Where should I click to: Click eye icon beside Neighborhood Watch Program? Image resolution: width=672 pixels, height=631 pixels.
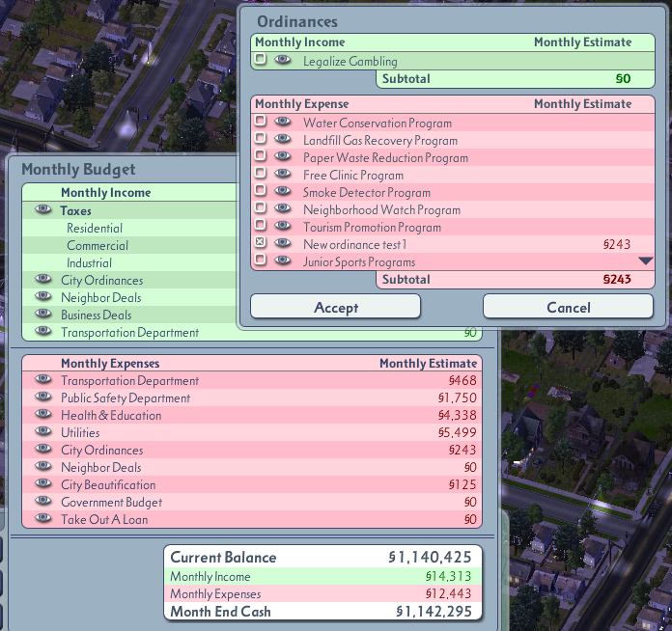[x=282, y=208]
